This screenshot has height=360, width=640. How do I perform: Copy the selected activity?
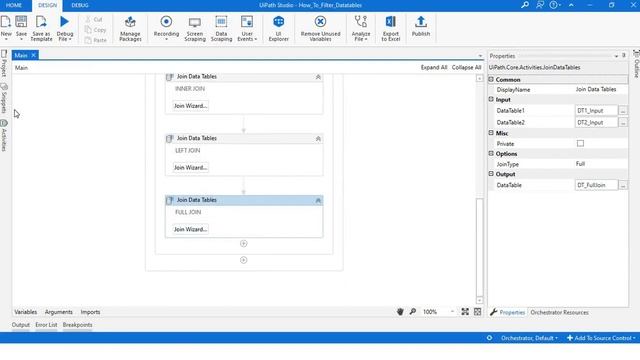click(96, 30)
